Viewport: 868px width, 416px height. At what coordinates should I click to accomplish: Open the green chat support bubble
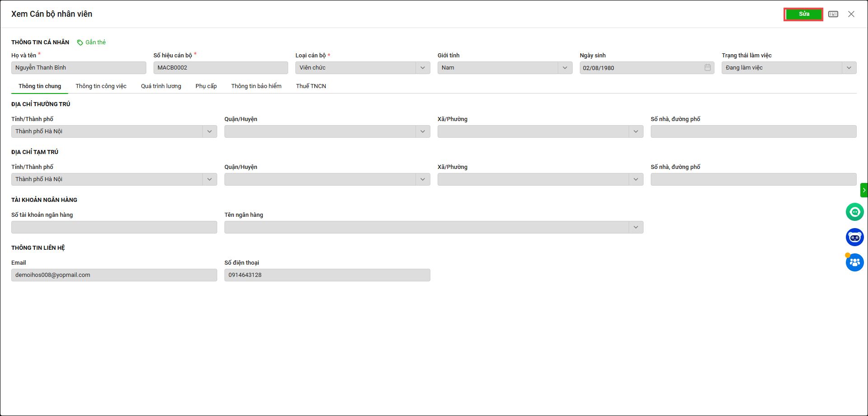855,212
